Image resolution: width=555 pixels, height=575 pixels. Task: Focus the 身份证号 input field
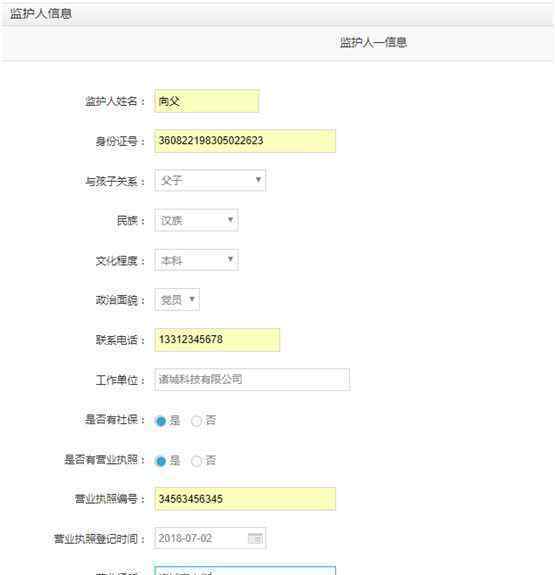click(245, 141)
